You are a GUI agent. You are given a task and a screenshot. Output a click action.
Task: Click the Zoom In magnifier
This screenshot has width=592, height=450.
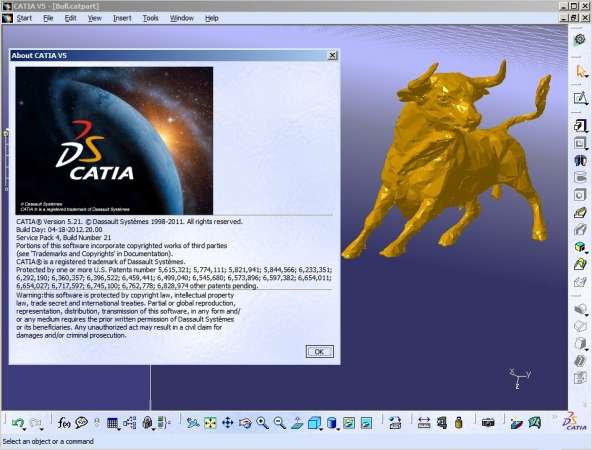point(262,423)
